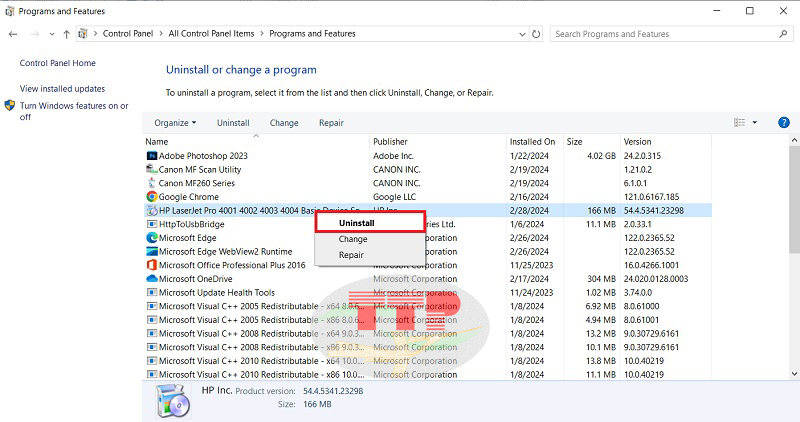Click the scrollbar down arrow
Viewport: 800px width, 422px height.
point(794,374)
